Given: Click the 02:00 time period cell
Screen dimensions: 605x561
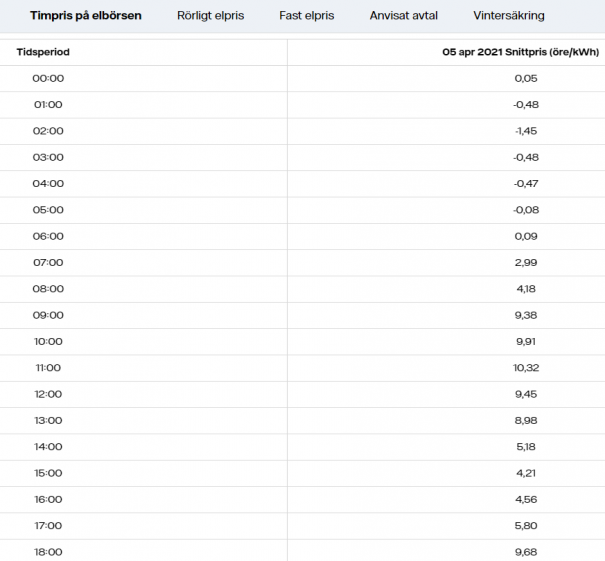Looking at the screenshot, I should pyautogui.click(x=48, y=131).
